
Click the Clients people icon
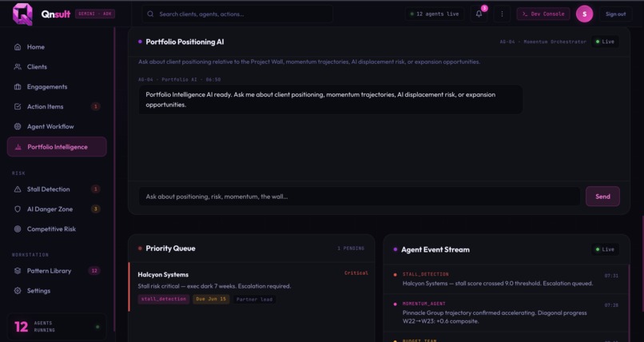coord(18,66)
